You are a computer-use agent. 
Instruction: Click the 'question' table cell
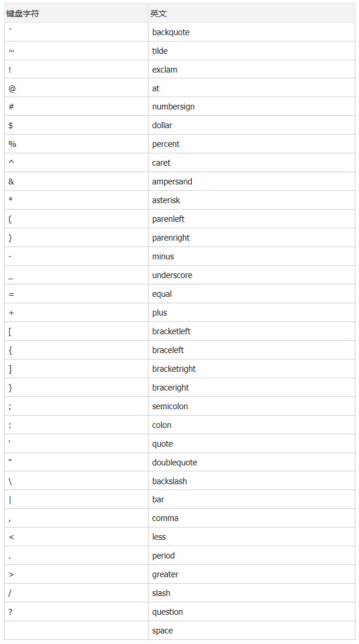click(x=167, y=612)
